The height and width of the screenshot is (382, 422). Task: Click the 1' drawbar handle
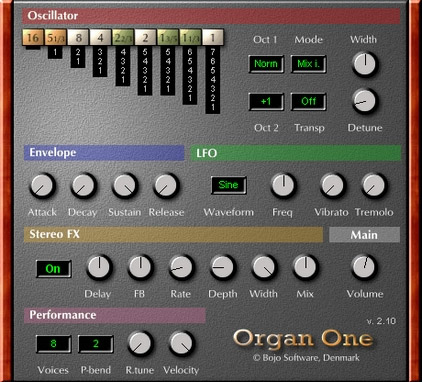pos(213,38)
